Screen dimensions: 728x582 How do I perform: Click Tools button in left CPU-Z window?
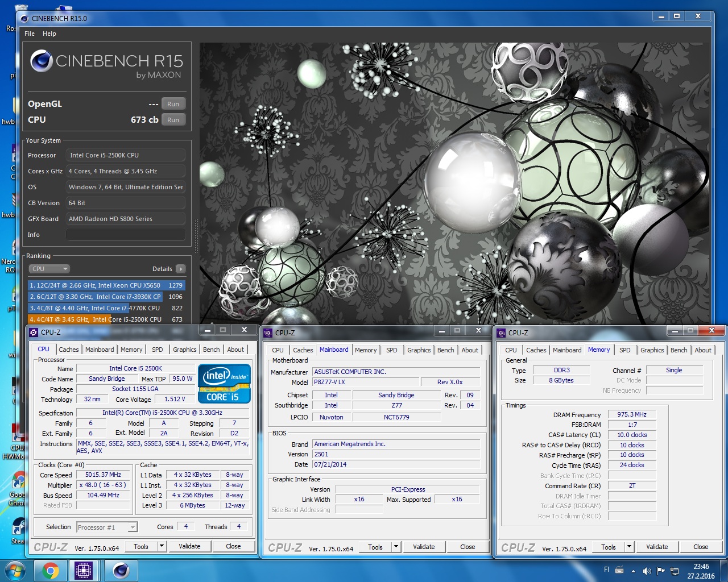141,547
